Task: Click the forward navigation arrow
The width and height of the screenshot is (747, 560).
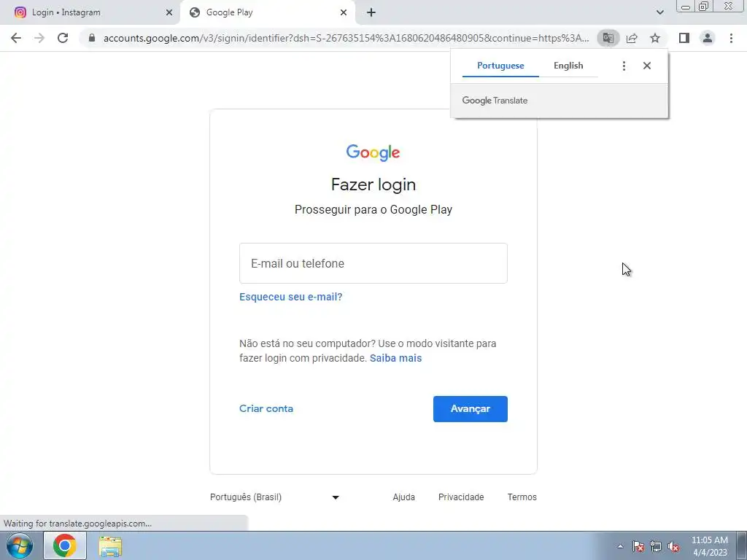Action: [x=39, y=38]
